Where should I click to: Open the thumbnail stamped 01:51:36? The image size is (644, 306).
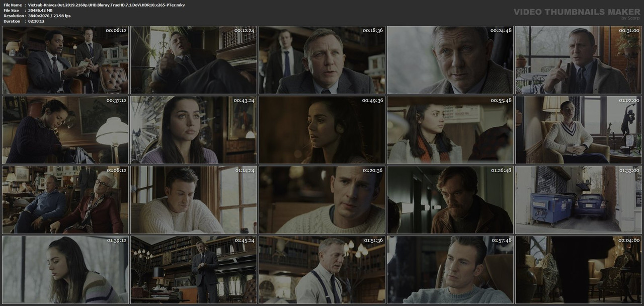(322, 270)
